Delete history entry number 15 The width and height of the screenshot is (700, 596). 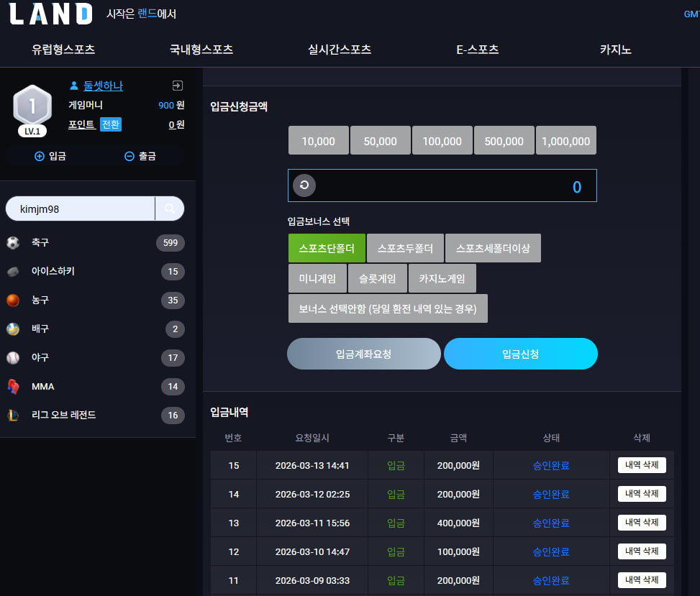tap(642, 465)
